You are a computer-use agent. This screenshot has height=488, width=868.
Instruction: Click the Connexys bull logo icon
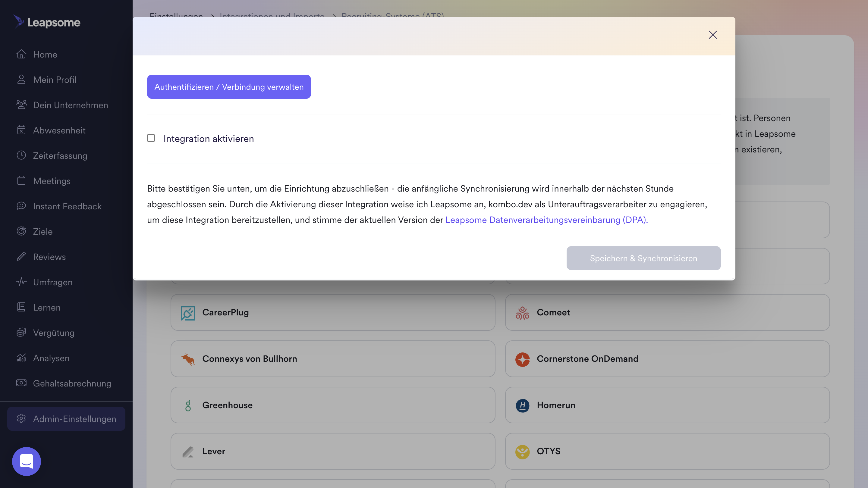click(188, 359)
